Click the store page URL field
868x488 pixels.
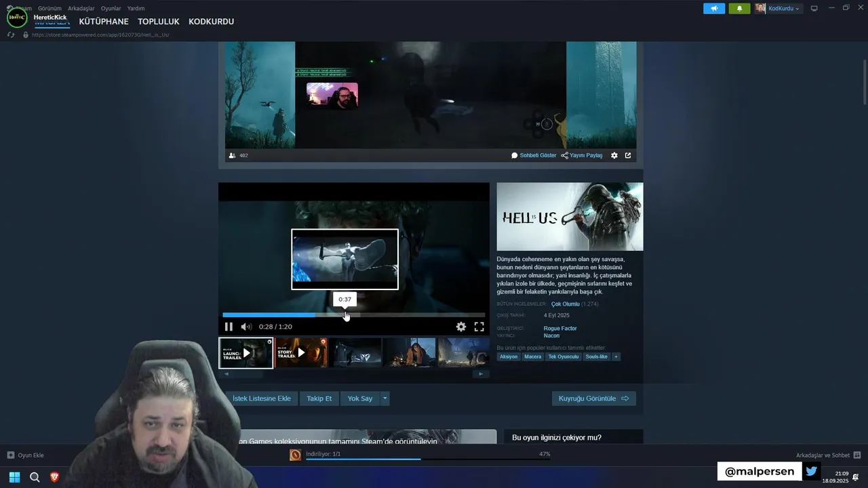pyautogui.click(x=100, y=35)
